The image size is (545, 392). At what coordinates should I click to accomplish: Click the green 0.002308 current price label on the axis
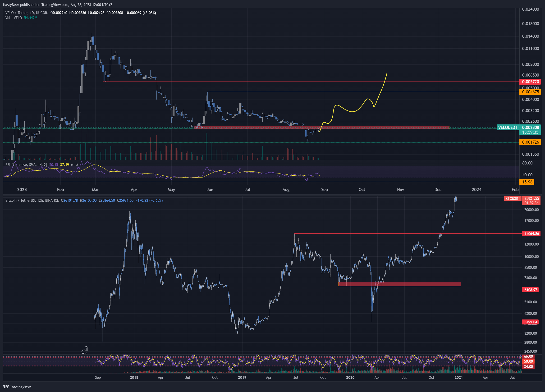(530, 128)
